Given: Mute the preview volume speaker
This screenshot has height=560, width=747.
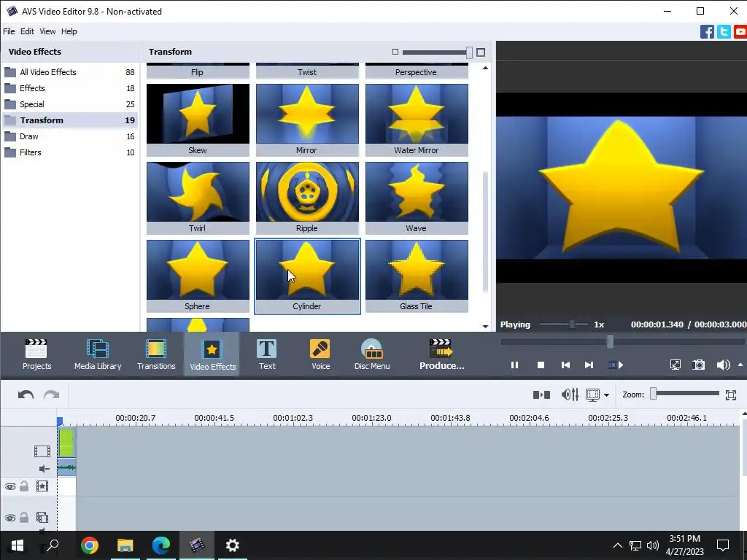Looking at the screenshot, I should (x=723, y=365).
